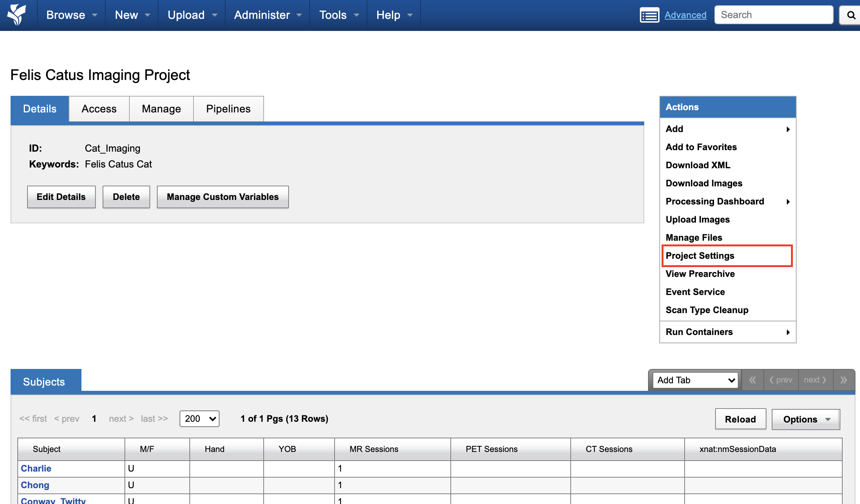Jump to first tab arrow icon

(x=752, y=380)
